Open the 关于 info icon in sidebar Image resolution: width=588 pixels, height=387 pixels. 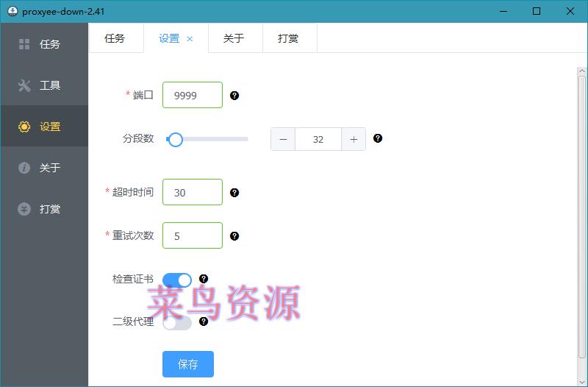24,168
